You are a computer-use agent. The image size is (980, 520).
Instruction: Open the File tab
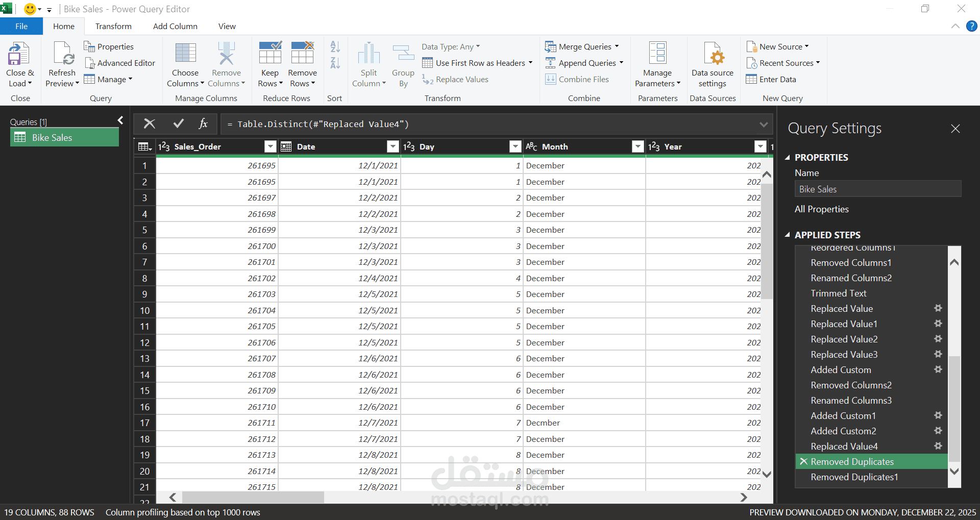[x=21, y=26]
